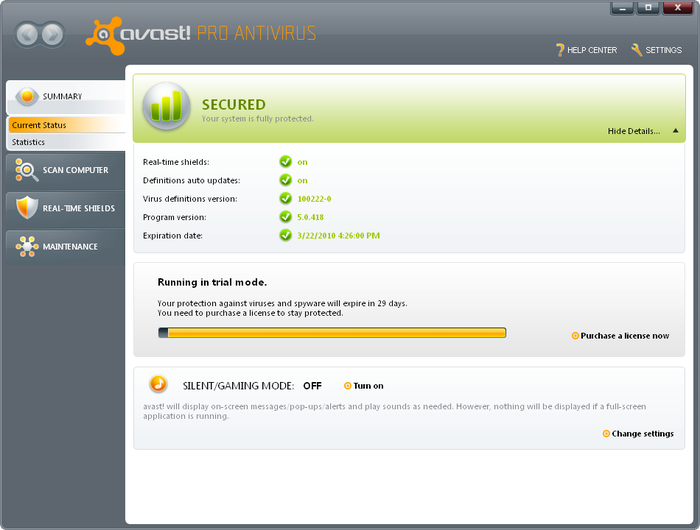Click Change settings link
The image size is (700, 530).
click(x=642, y=434)
